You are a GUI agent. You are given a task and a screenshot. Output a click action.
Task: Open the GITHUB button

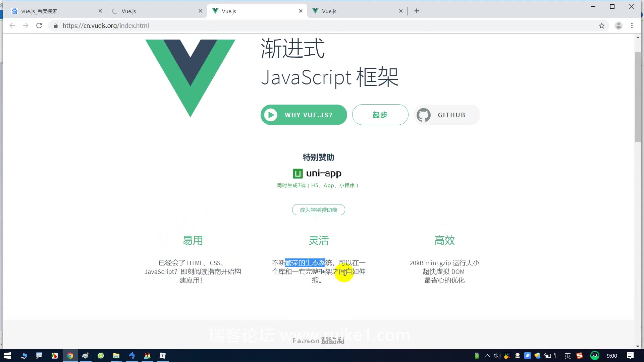(446, 115)
